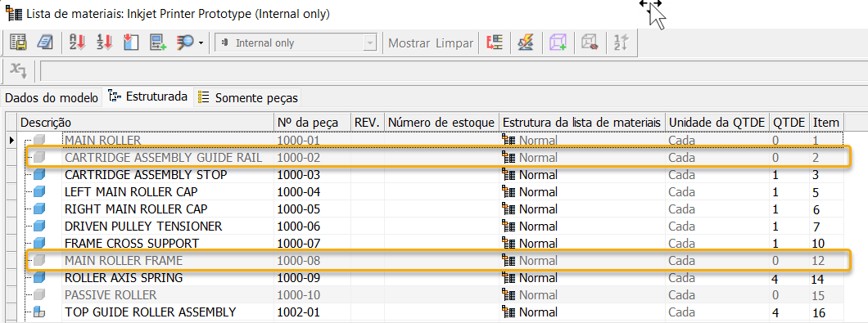Click the QTDE cell of FRAME CROSS SUPPORT

[x=789, y=244]
